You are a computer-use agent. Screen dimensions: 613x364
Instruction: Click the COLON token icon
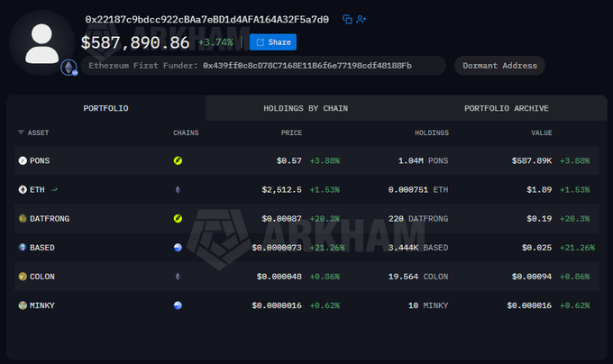[x=23, y=276]
